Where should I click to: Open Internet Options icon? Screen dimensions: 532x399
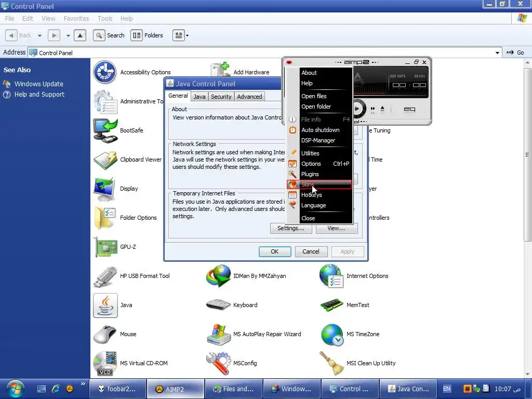click(x=331, y=276)
